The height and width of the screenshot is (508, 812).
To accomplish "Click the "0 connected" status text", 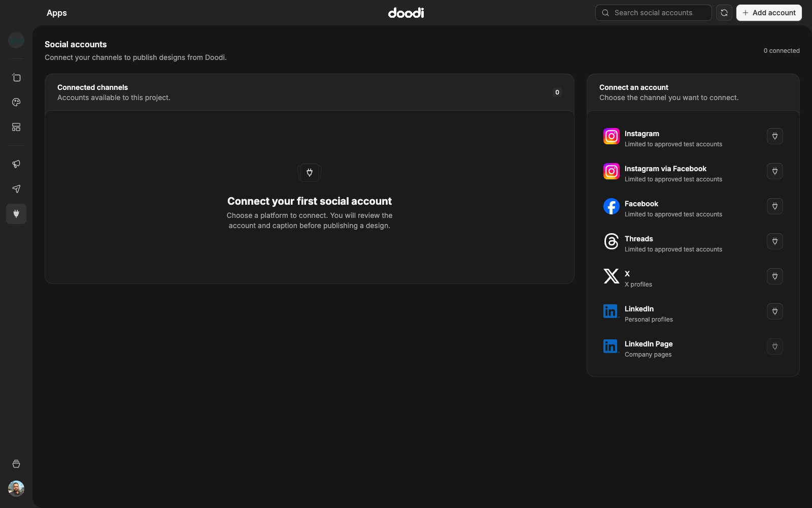I will [x=782, y=51].
